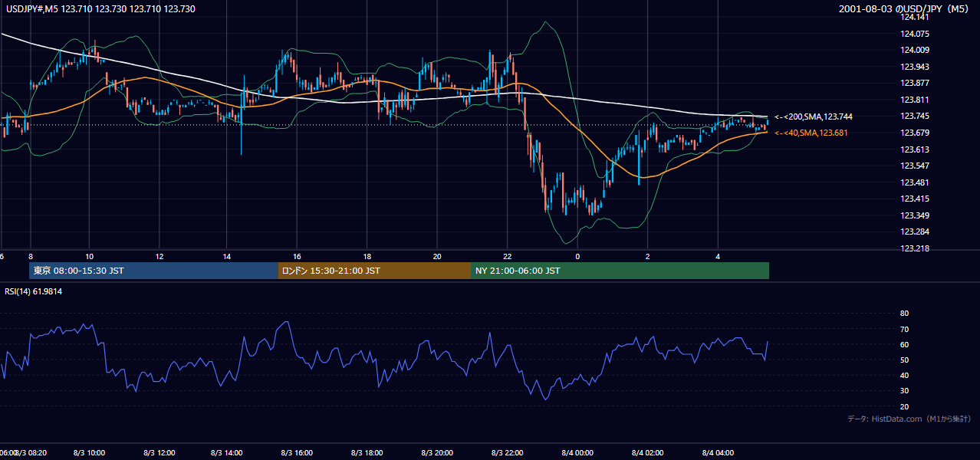Click price axis value 123.679
980x460 pixels.
pos(916,133)
